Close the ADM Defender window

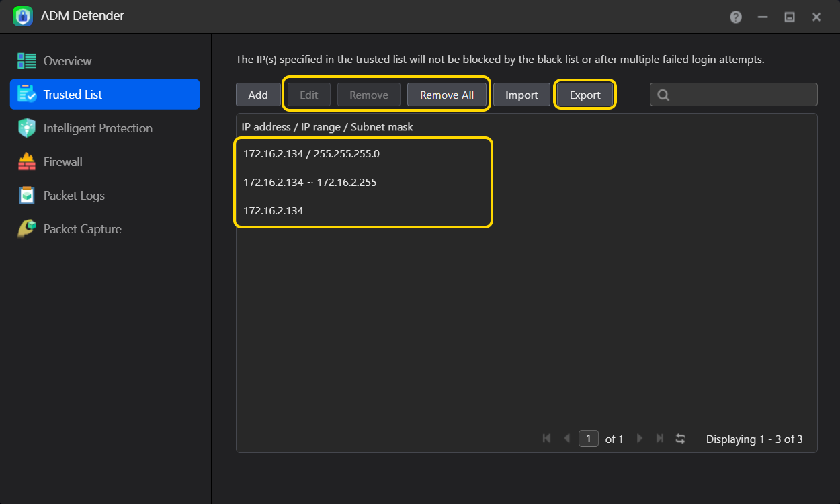[x=816, y=17]
